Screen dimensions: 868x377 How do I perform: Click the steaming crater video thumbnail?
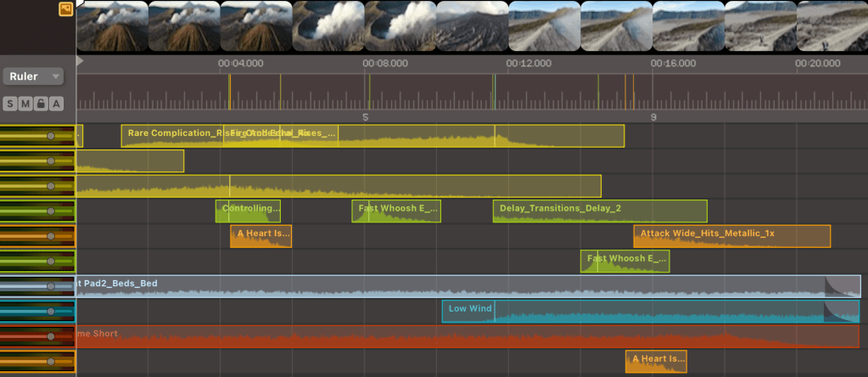coord(328,26)
